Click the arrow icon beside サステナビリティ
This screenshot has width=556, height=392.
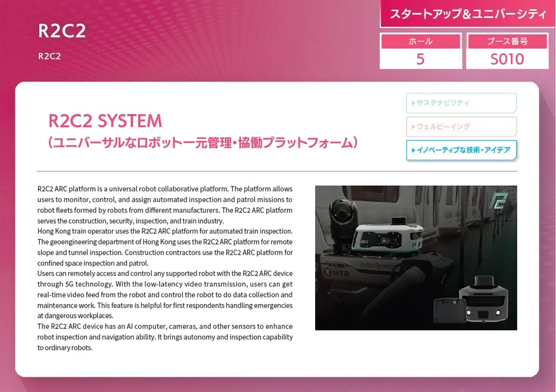[413, 103]
